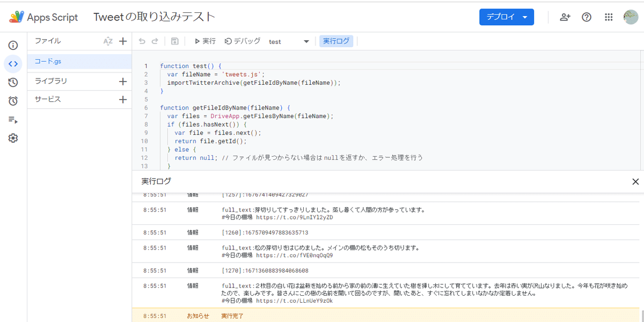Open the Executions list icon
The image size is (644, 322).
13,120
